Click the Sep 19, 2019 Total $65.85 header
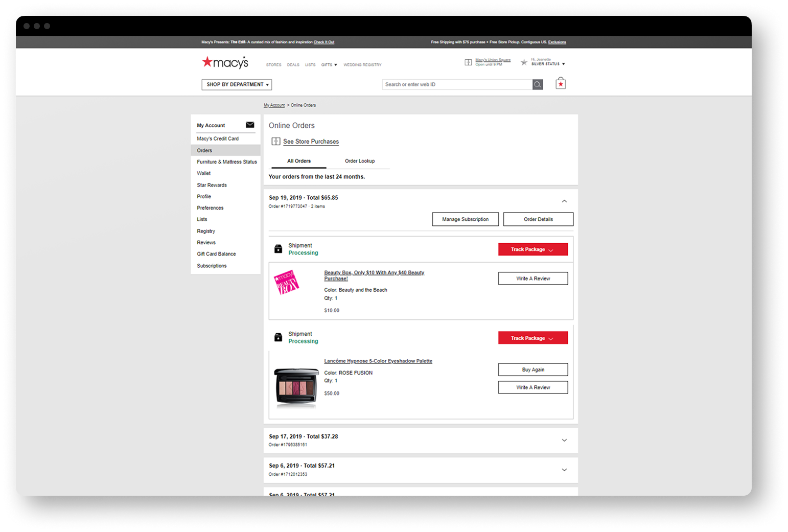 pyautogui.click(x=304, y=198)
